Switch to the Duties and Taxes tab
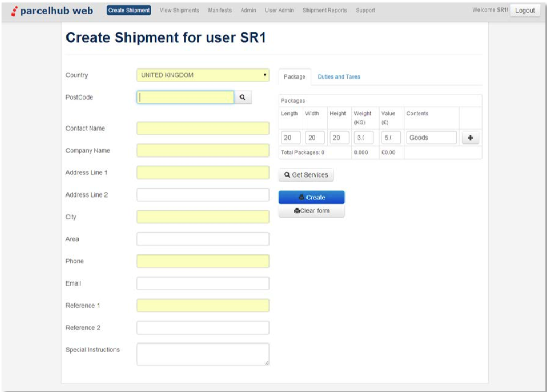Image resolution: width=547 pixels, height=392 pixels. [339, 77]
